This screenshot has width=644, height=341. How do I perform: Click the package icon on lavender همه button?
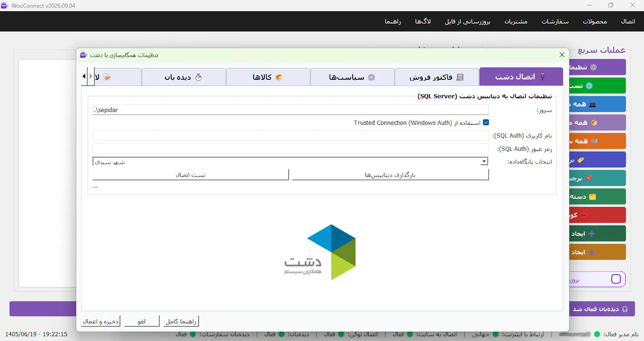(594, 123)
